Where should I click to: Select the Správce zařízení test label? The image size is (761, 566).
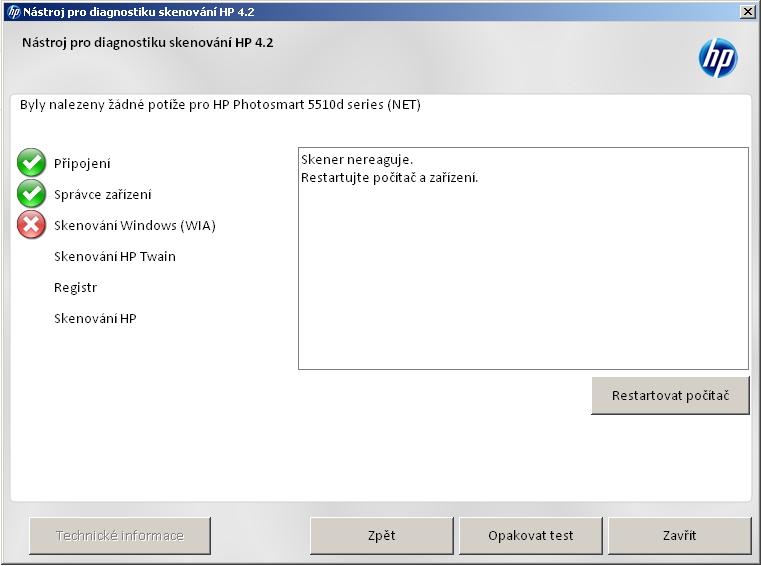tap(102, 195)
